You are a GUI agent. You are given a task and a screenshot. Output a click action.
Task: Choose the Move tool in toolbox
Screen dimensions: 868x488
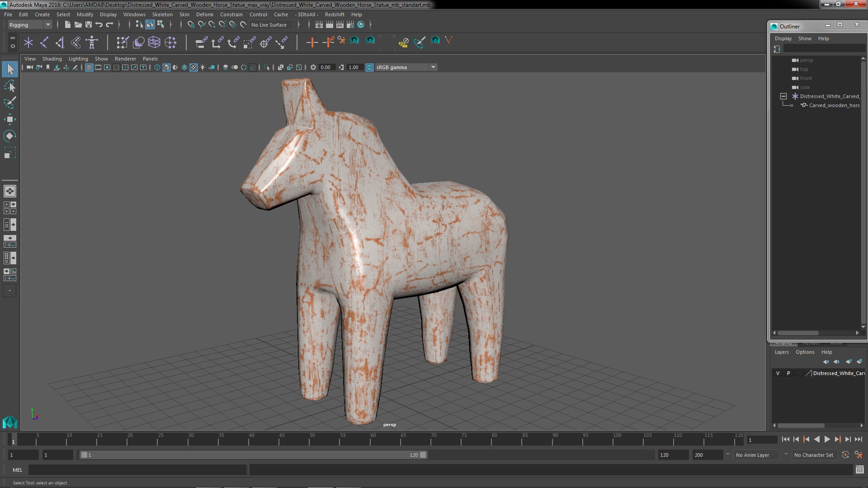click(10, 119)
